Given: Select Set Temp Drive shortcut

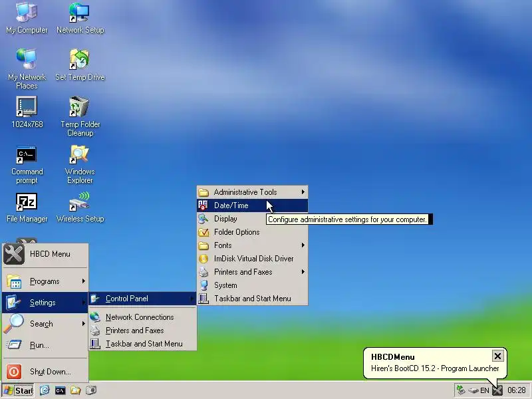Looking at the screenshot, I should coord(80,65).
